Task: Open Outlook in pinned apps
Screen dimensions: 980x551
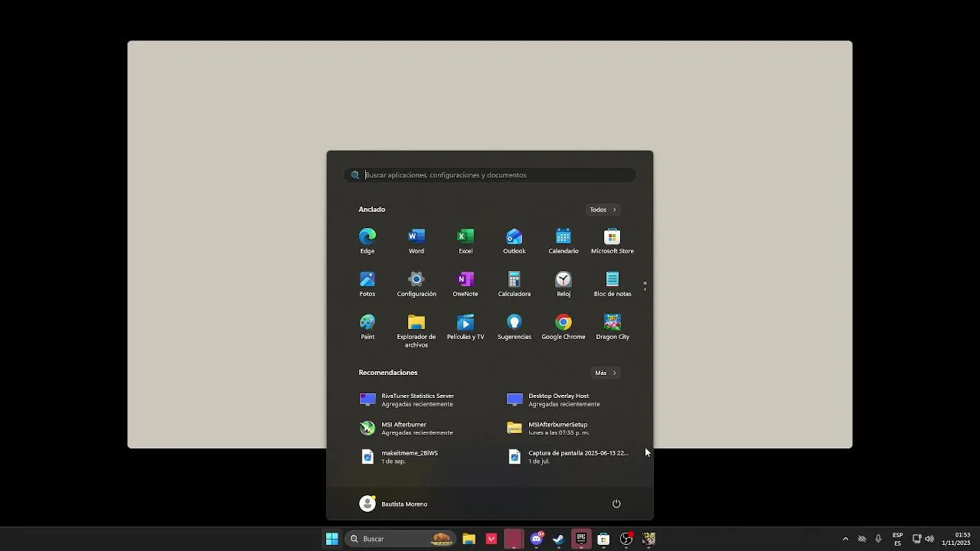Action: coord(514,240)
